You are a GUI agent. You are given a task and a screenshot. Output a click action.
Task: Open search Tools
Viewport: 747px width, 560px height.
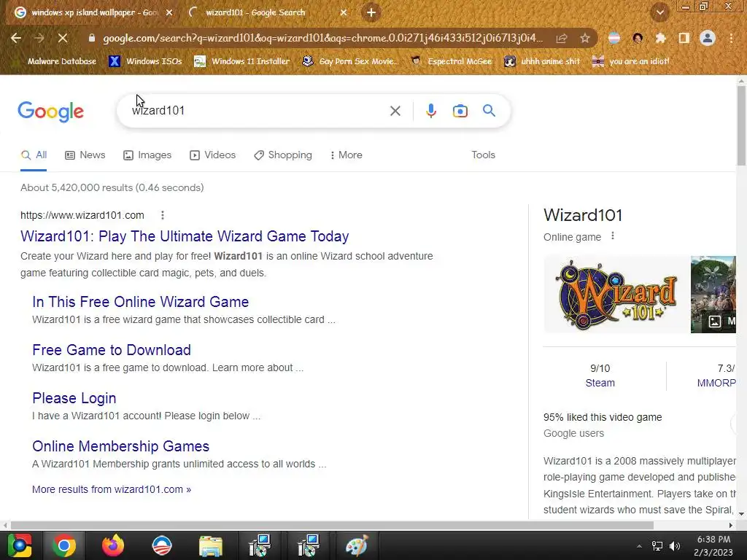[483, 155]
